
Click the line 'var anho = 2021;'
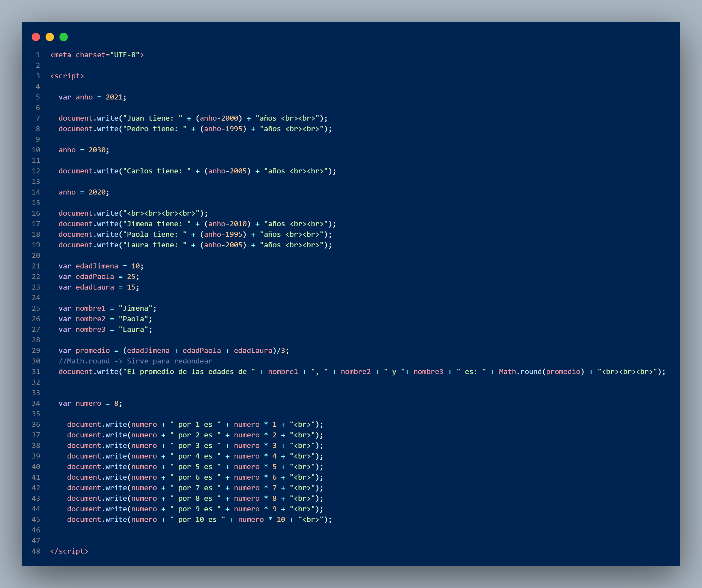point(93,97)
